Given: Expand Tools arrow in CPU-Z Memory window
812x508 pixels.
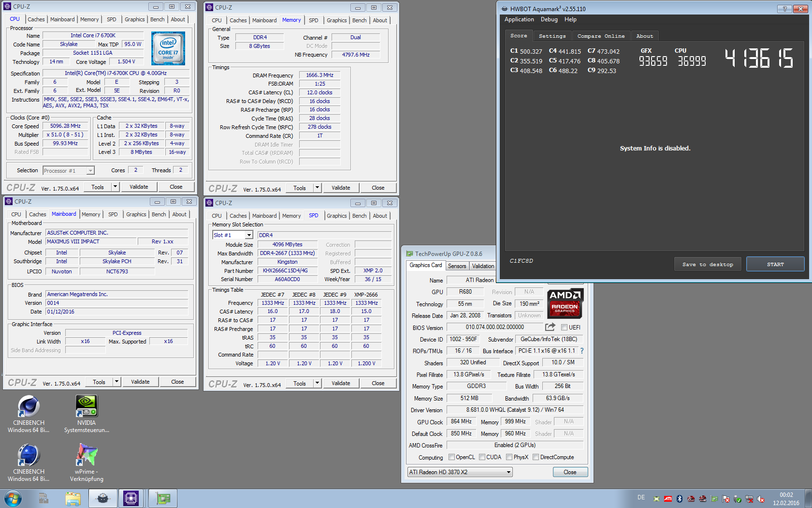Looking at the screenshot, I should [317, 188].
